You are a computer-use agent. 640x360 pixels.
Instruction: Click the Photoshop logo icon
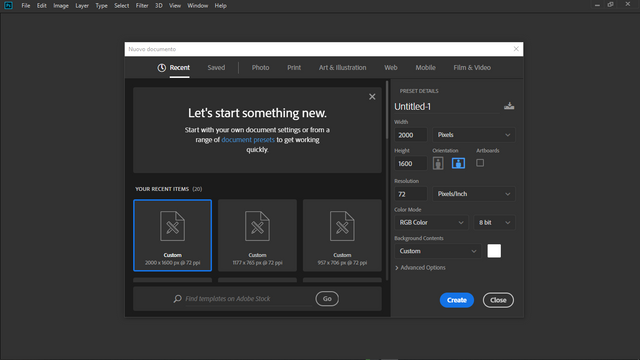pos(8,6)
